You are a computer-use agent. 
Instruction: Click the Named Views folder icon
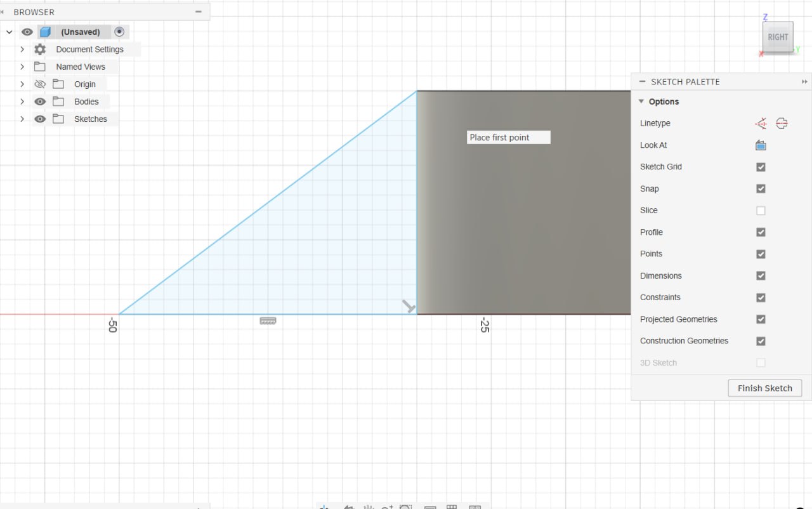point(40,67)
